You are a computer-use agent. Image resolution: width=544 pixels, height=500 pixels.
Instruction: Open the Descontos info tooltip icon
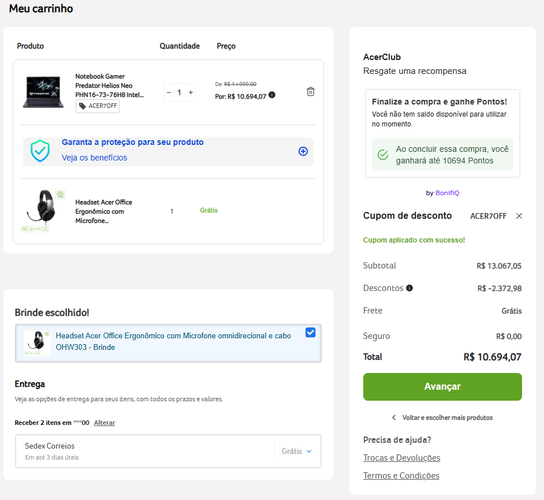409,288
